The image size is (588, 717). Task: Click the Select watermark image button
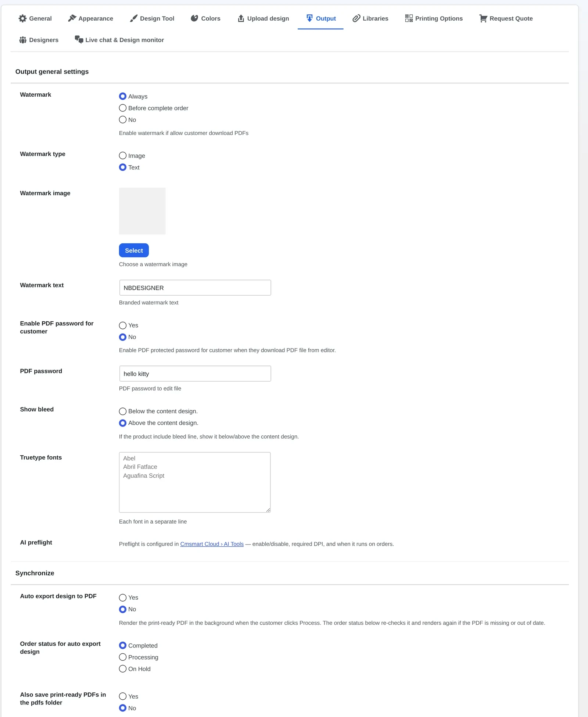click(134, 250)
